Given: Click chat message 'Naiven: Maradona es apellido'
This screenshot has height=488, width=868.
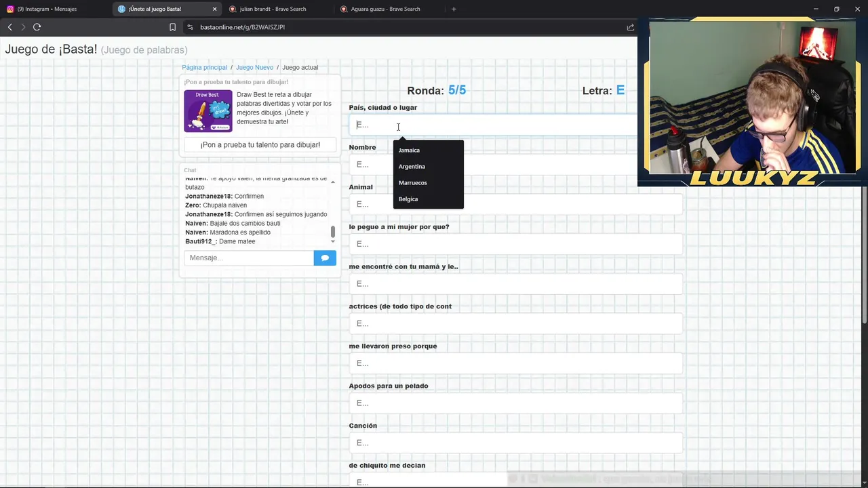Looking at the screenshot, I should click(x=228, y=232).
